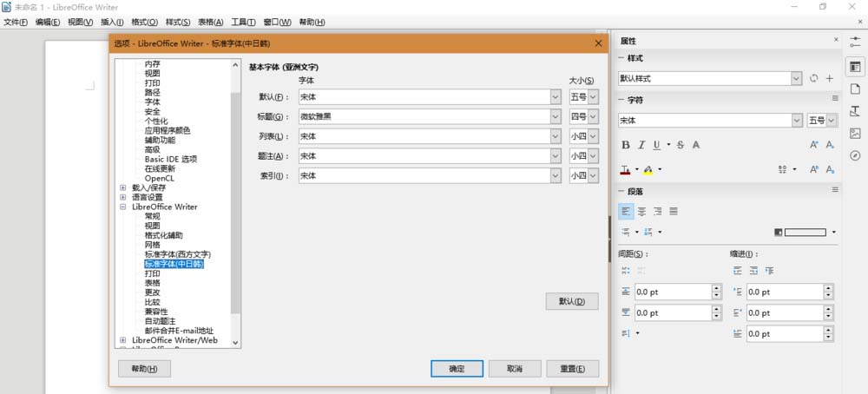This screenshot has height=394, width=868.
Task: Open the Paragraph section more options
Action: [835, 190]
